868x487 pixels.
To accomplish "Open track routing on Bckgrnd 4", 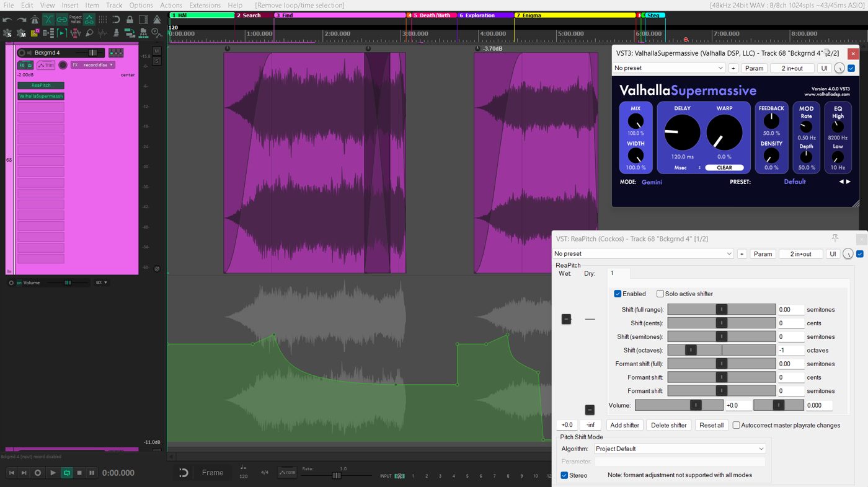I will click(116, 53).
